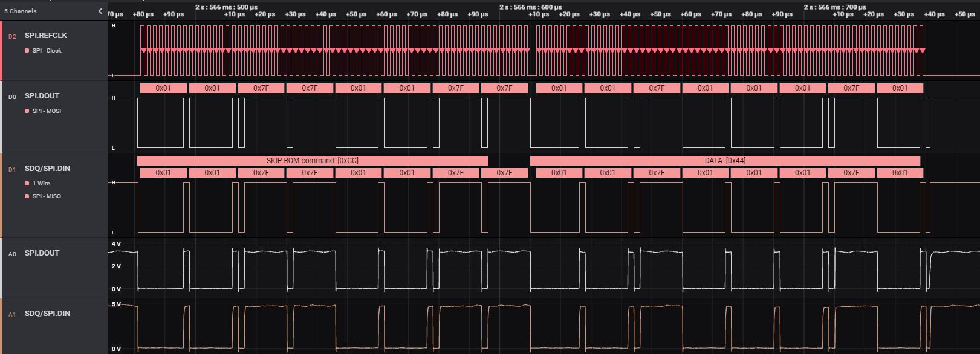Click the D1 channel badge
The image size is (980, 354).
[x=12, y=170]
